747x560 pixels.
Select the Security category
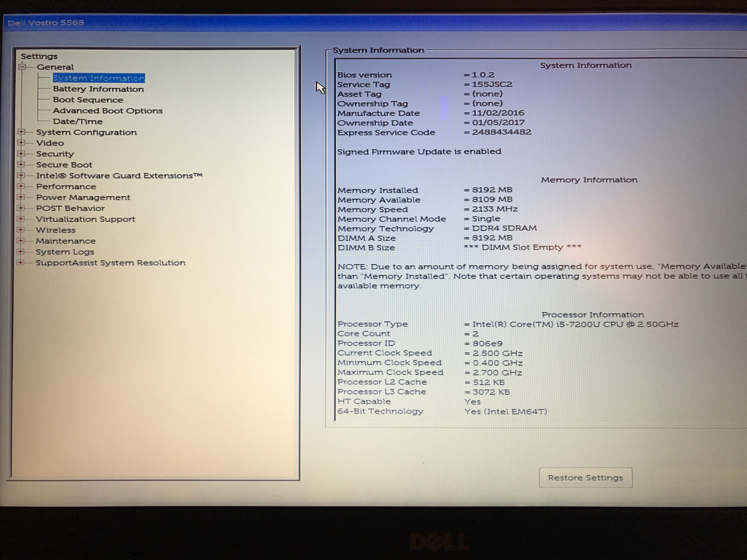tap(55, 154)
